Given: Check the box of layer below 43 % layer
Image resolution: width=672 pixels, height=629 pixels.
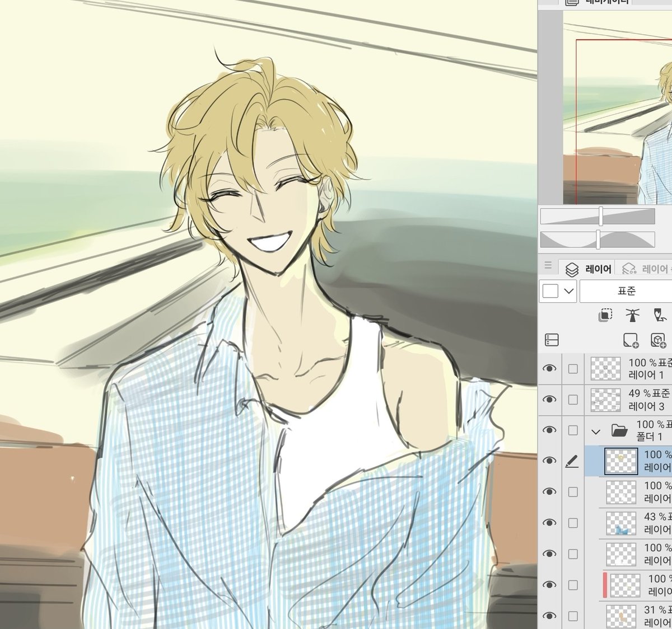Looking at the screenshot, I should (572, 554).
